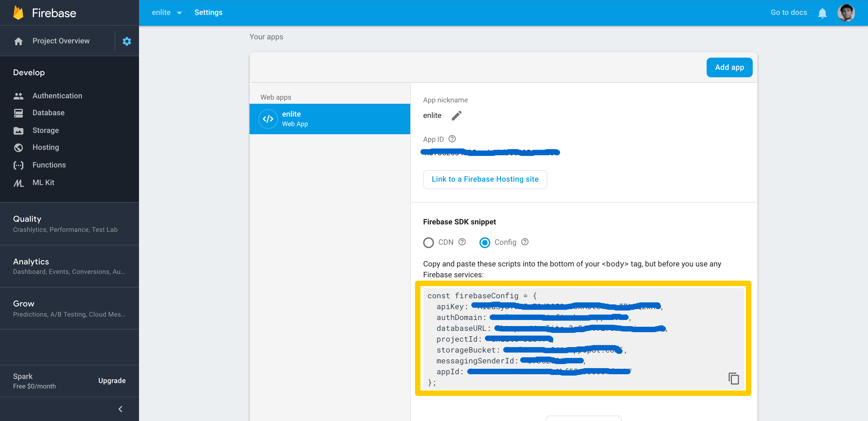Image resolution: width=868 pixels, height=421 pixels.
Task: Click help icon next to CDN
Action: pyautogui.click(x=462, y=242)
